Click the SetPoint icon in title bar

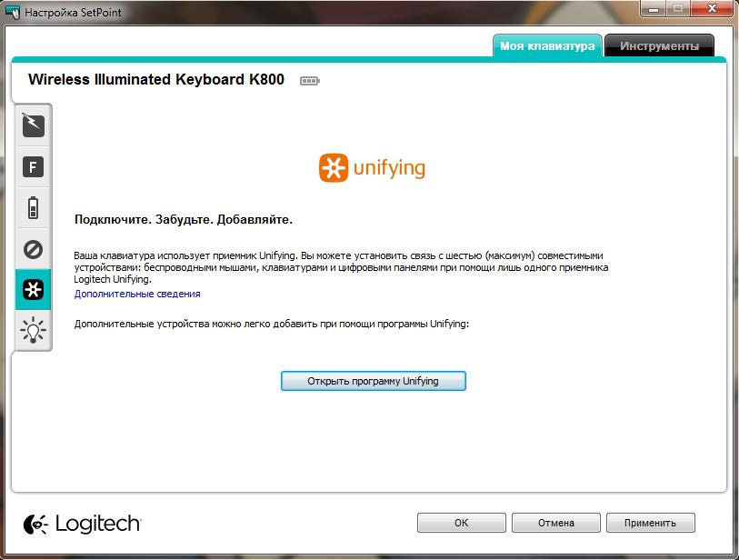[x=13, y=11]
